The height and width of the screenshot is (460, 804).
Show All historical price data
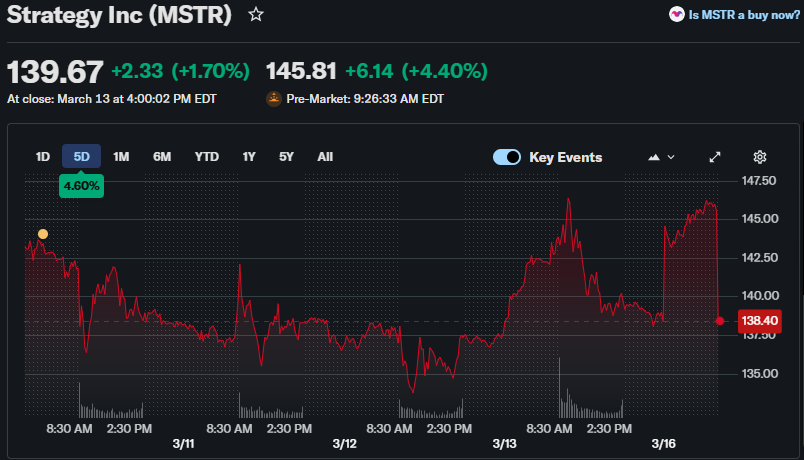coord(325,156)
